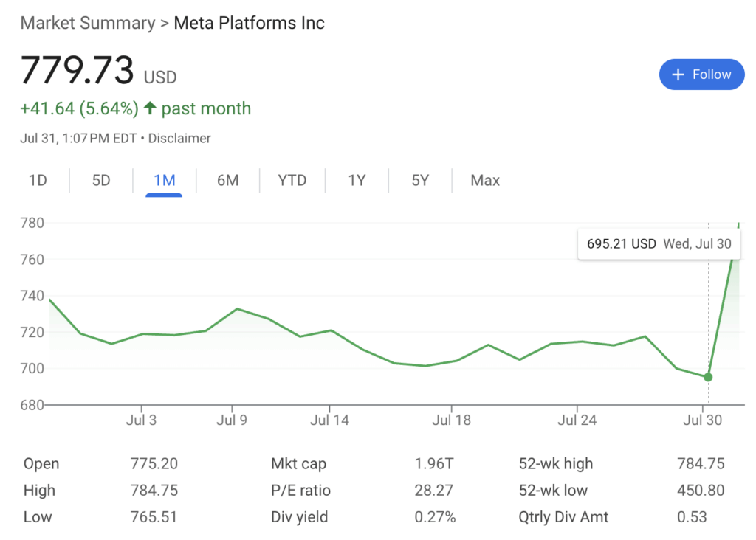Click the Open value 775.20
This screenshot has height=540, width=756.
click(x=154, y=463)
